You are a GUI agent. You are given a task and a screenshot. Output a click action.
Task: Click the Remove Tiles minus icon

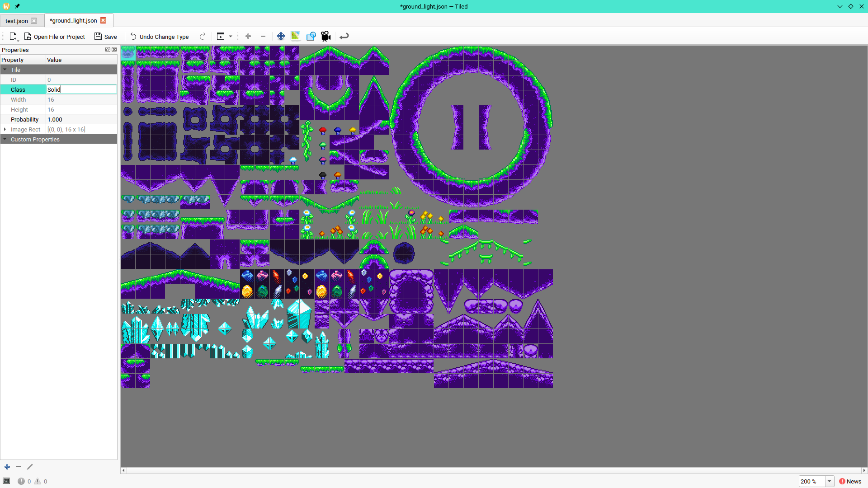click(x=263, y=37)
